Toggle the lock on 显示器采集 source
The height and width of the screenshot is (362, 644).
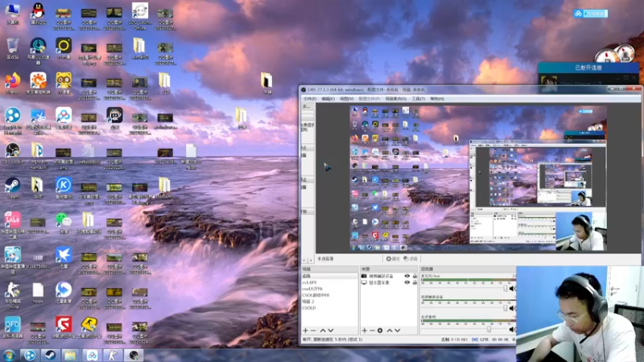click(415, 282)
